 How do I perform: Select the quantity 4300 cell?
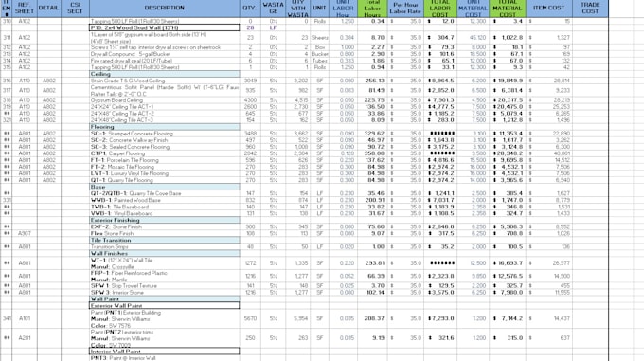pyautogui.click(x=250, y=100)
